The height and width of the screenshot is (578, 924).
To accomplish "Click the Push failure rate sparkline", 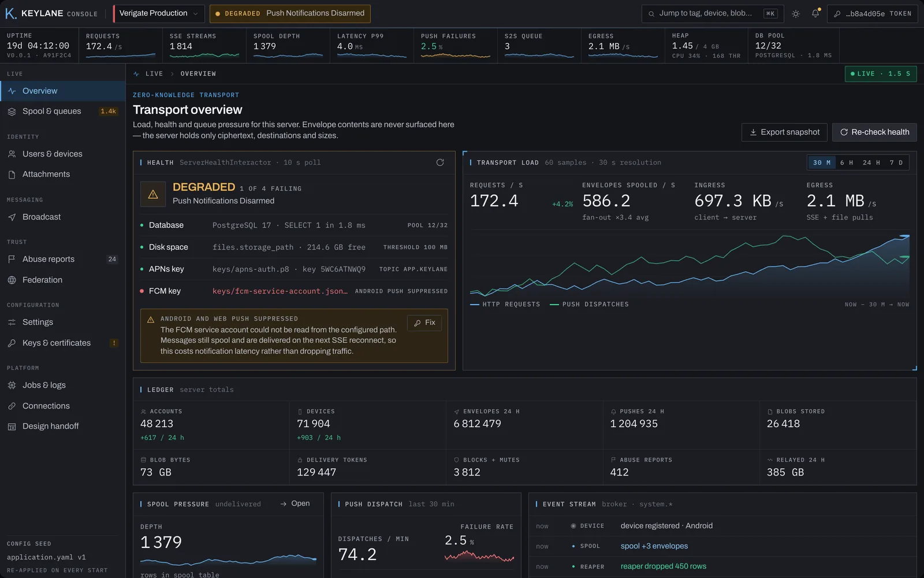I will [x=479, y=556].
